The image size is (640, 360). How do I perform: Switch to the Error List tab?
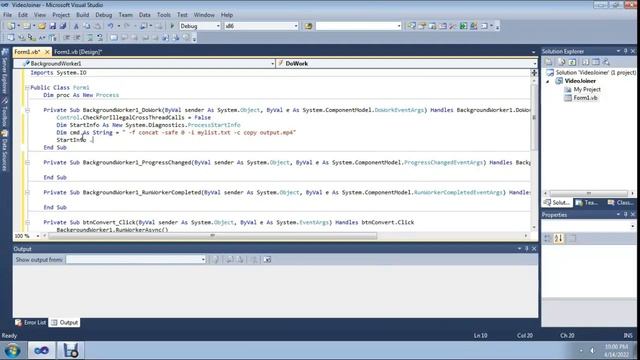(x=31, y=322)
